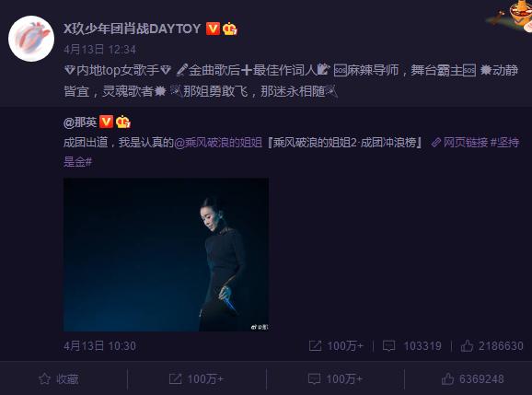The image size is (532, 395).
Task: Open username X玖少年团肖战DAYTOY profile
Action: 133,29
